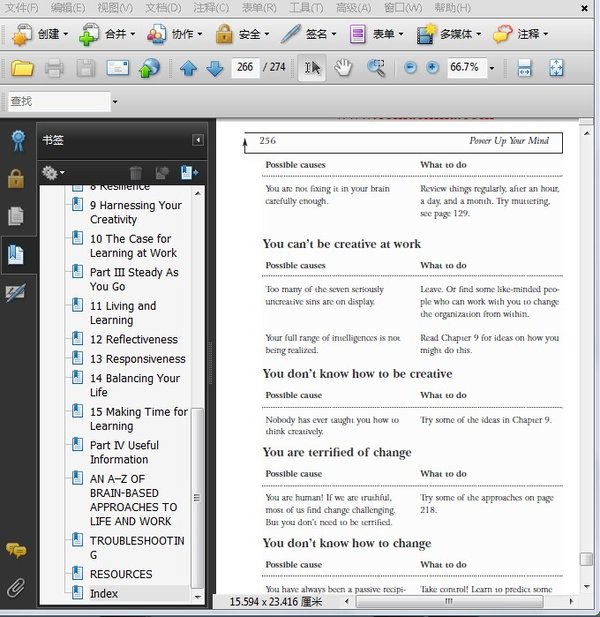Click the page number input field
The height and width of the screenshot is (617, 600).
[245, 68]
